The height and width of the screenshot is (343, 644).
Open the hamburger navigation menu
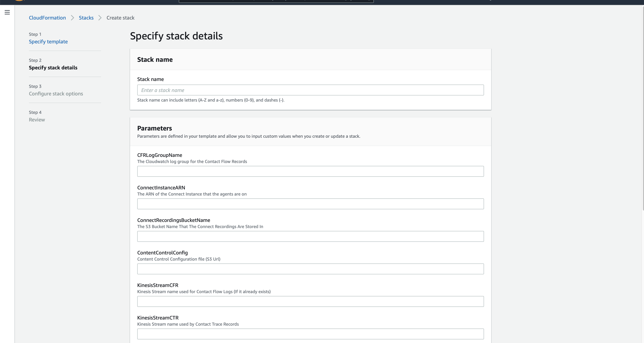click(7, 12)
